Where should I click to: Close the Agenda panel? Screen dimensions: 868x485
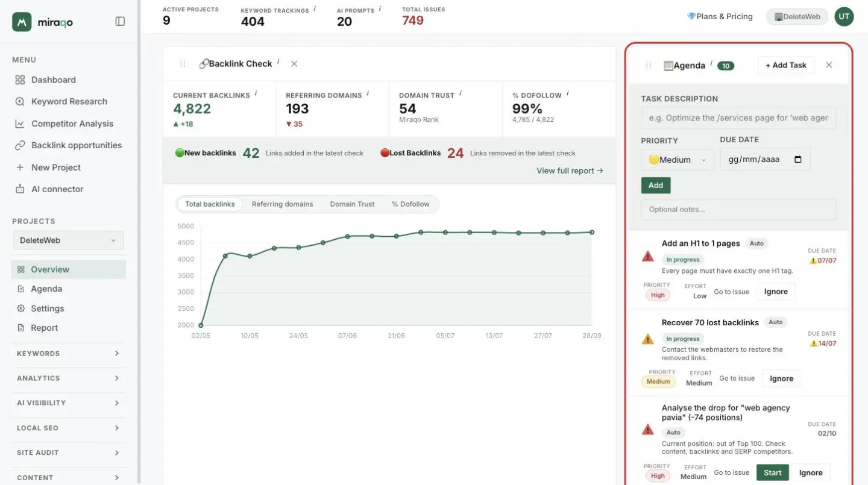coord(829,65)
